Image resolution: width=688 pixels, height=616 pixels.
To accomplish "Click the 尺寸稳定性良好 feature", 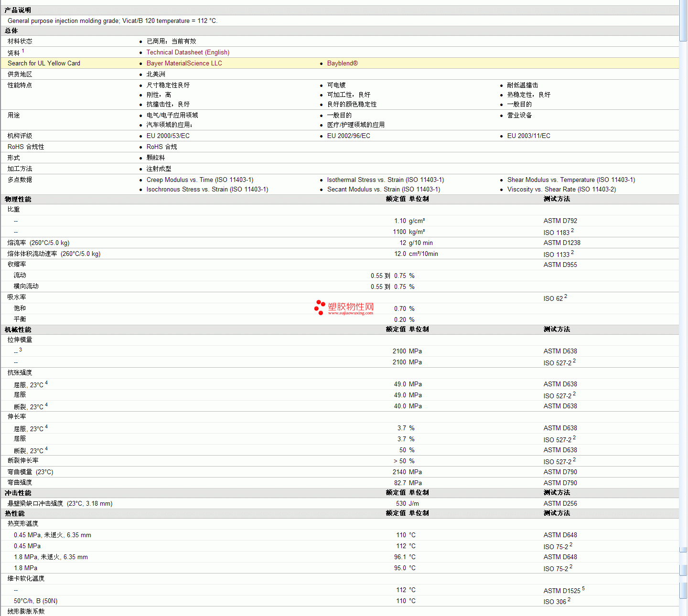I will 168,85.
